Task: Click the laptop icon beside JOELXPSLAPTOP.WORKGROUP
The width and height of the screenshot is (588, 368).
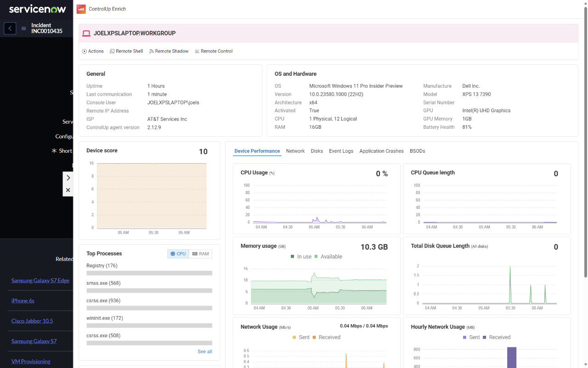Action: click(x=86, y=33)
